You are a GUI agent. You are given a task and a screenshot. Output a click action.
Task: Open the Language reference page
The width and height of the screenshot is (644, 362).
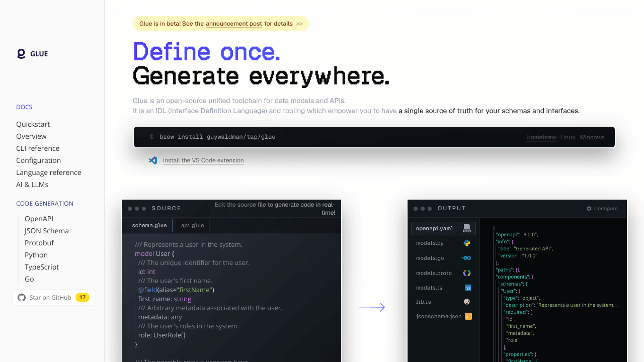(48, 172)
